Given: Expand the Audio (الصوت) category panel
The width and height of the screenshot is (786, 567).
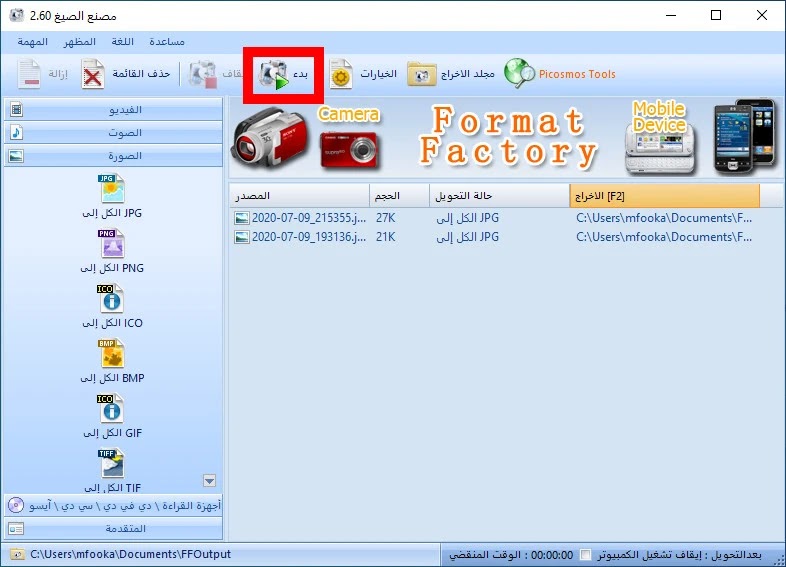Looking at the screenshot, I should (113, 132).
